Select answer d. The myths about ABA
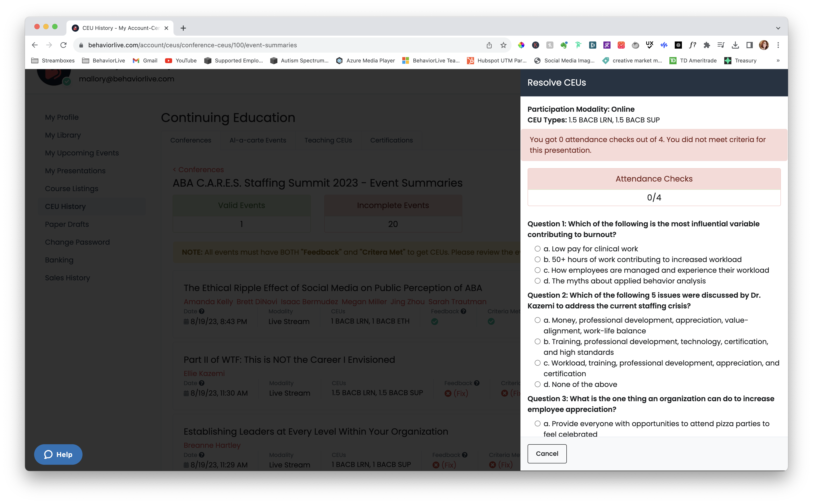This screenshot has width=813, height=504. [537, 281]
